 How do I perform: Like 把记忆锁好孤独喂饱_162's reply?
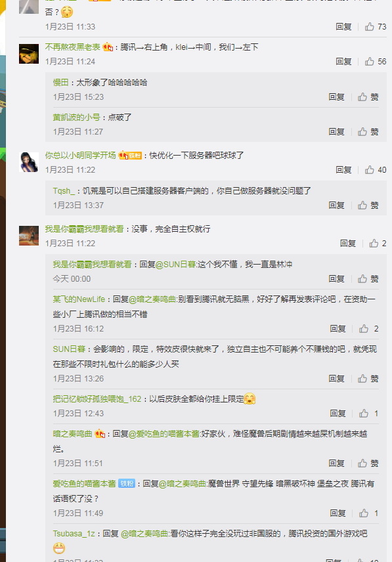pos(369,413)
